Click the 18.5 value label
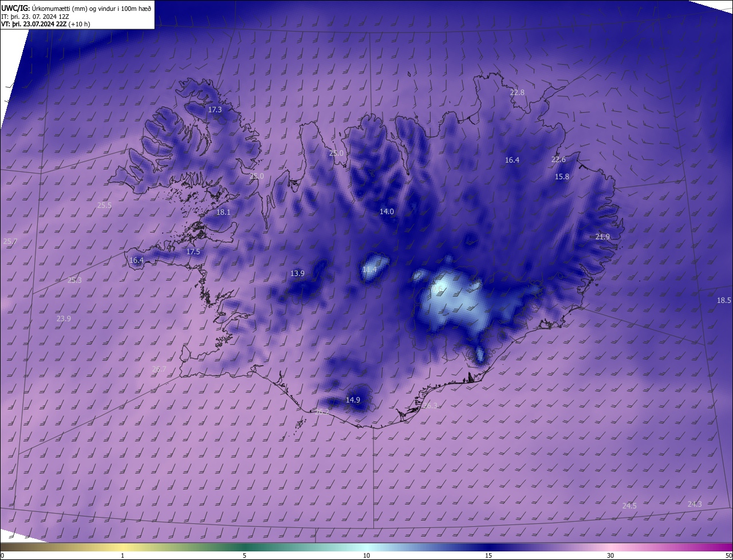733x560 pixels. point(724,301)
